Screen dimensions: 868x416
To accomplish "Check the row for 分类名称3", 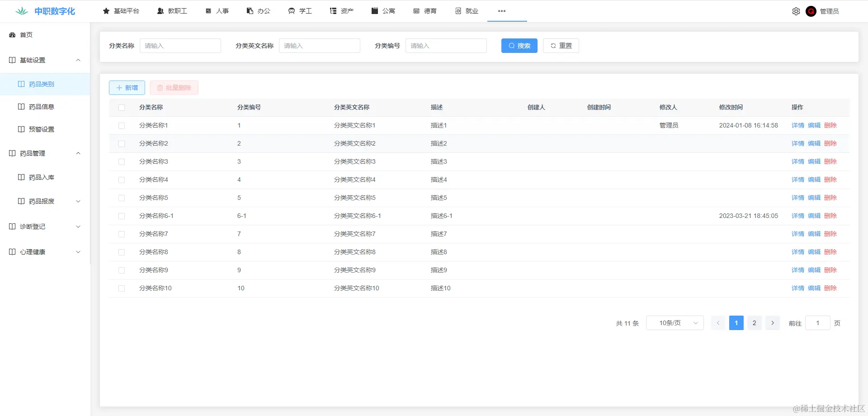I will [x=122, y=162].
